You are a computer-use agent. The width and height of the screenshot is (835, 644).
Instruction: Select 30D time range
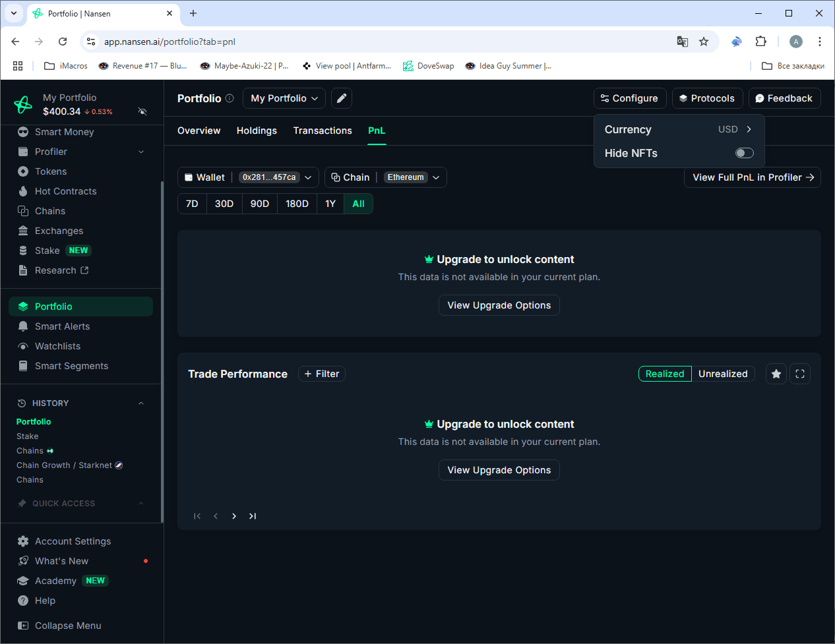pyautogui.click(x=224, y=204)
